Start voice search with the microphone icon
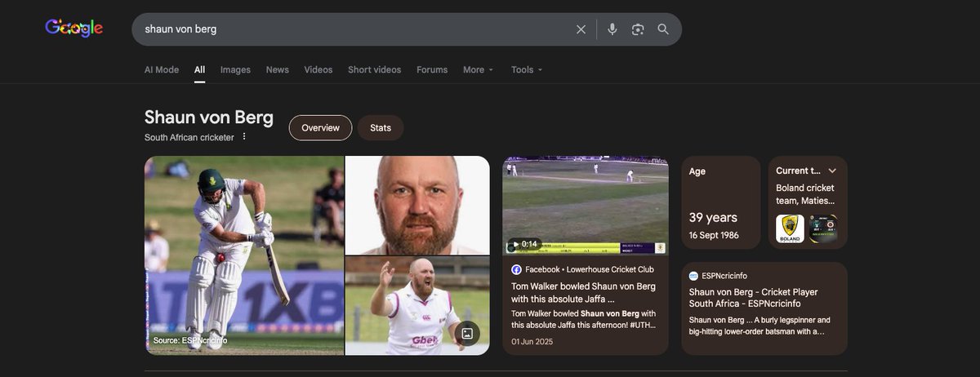Image resolution: width=980 pixels, height=377 pixels. [612, 29]
